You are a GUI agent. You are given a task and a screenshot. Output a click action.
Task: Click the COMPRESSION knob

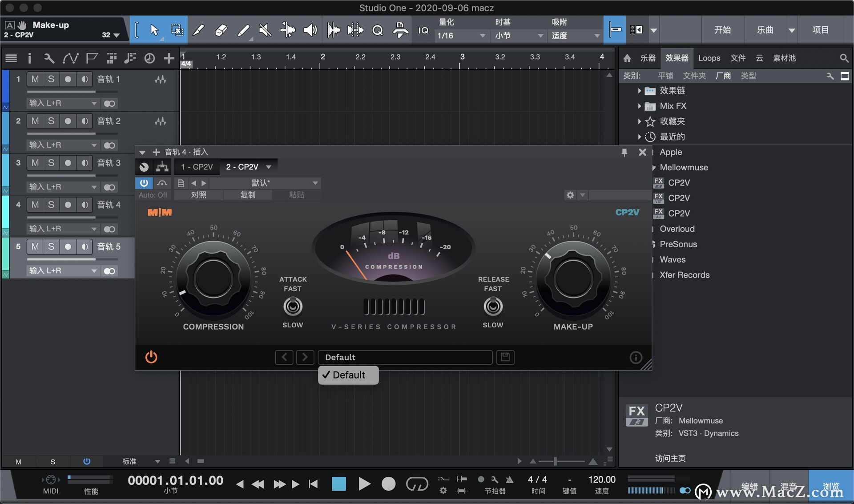(x=213, y=278)
